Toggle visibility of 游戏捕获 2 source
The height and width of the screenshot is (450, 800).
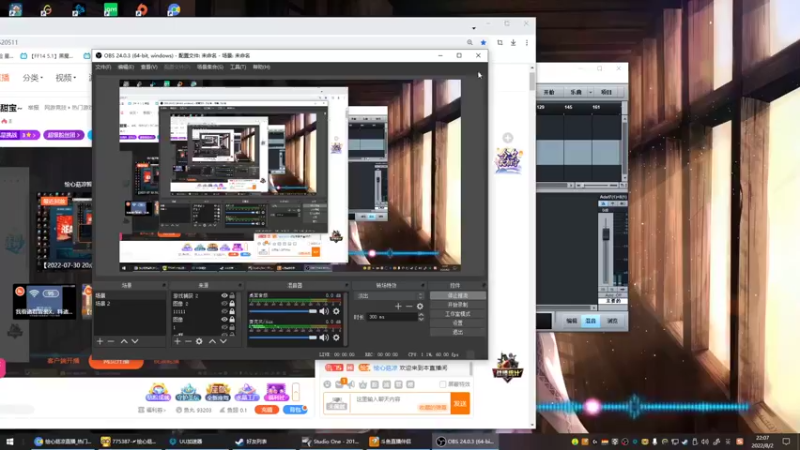point(224,295)
